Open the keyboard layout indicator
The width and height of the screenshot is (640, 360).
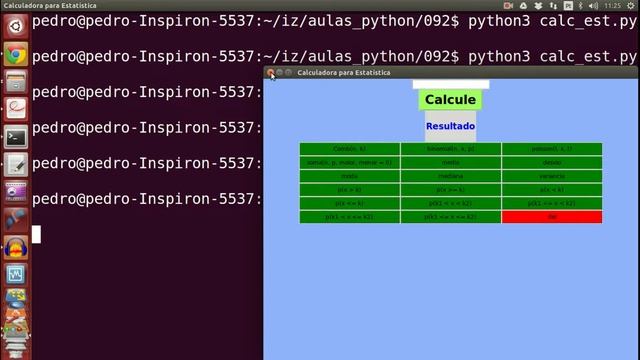tap(568, 6)
